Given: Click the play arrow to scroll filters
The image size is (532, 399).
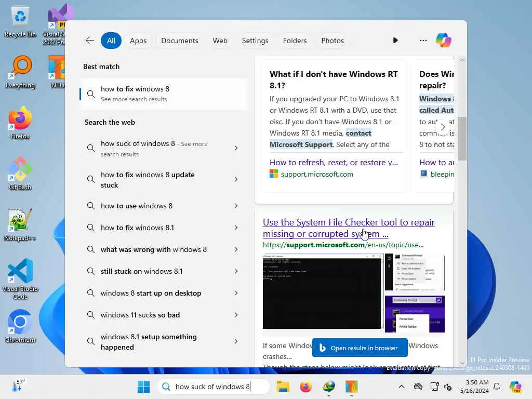Looking at the screenshot, I should tap(395, 41).
